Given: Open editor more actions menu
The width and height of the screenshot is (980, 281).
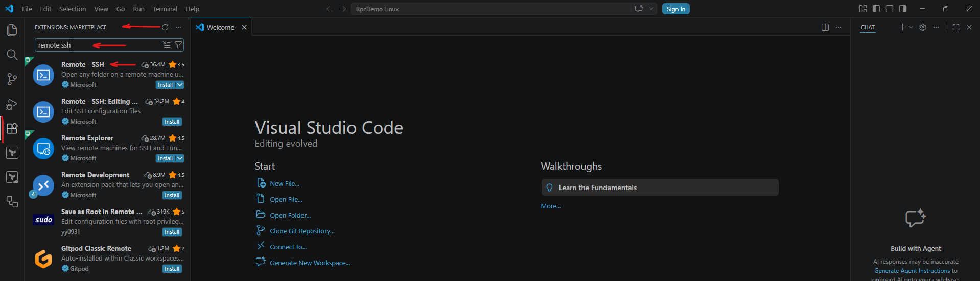Looking at the screenshot, I should 838,27.
